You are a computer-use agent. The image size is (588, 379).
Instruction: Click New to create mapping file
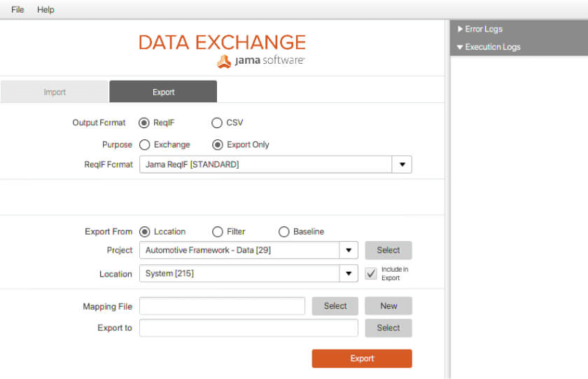pyautogui.click(x=388, y=306)
